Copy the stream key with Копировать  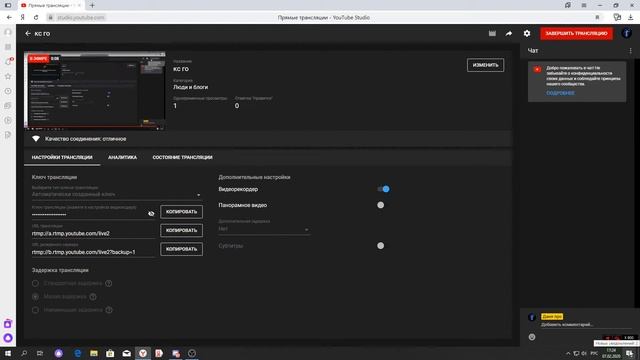(182, 212)
